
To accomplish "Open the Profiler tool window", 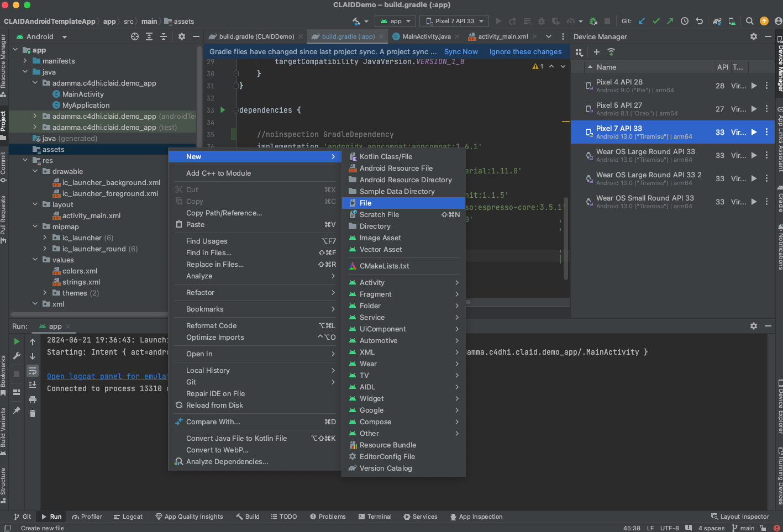I will click(x=87, y=517).
